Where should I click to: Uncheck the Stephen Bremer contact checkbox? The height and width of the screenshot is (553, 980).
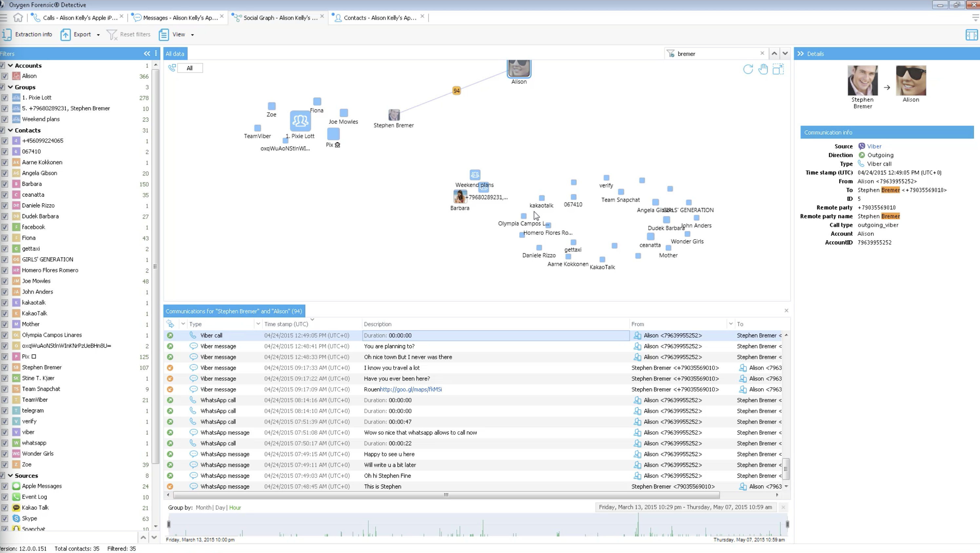(5, 367)
